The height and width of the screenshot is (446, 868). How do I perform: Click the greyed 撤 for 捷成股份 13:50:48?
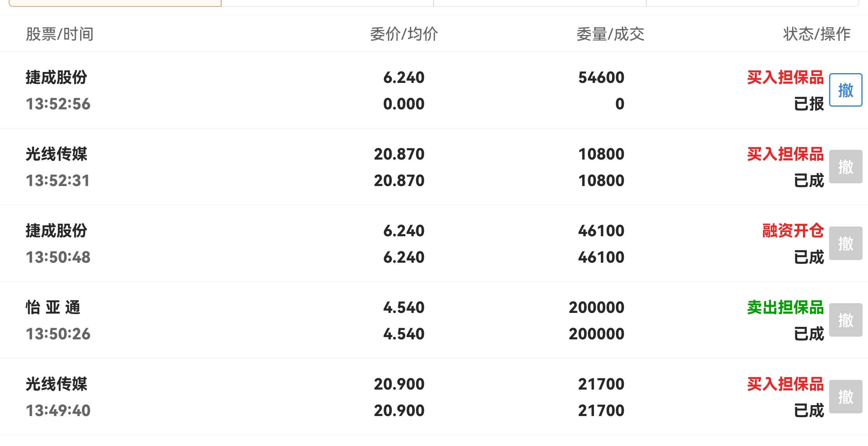[845, 243]
